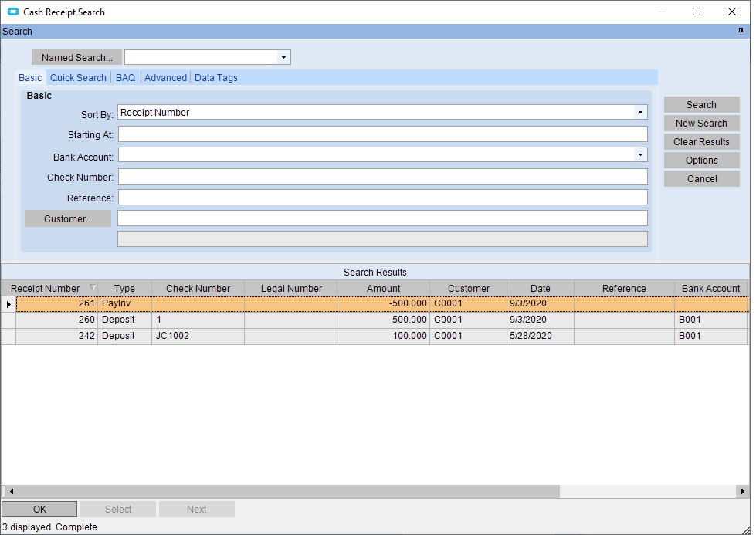Expand the Sort By dropdown
Screen dimensions: 756x535
tap(640, 112)
